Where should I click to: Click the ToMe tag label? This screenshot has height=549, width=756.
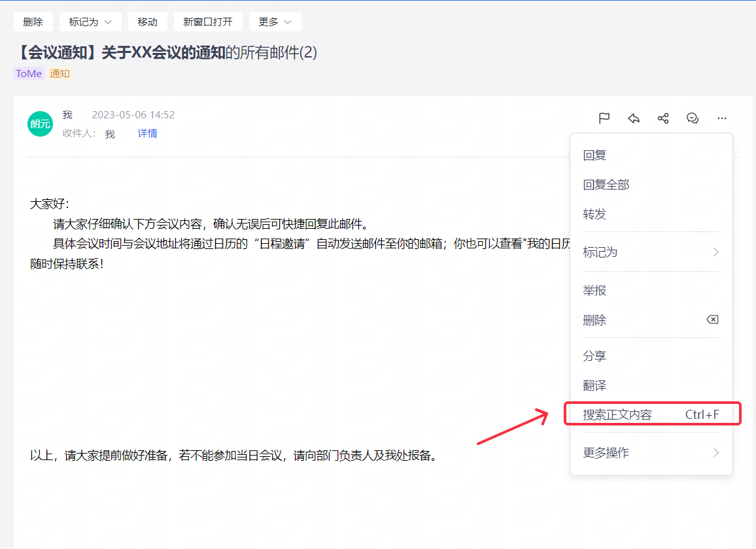tap(29, 73)
